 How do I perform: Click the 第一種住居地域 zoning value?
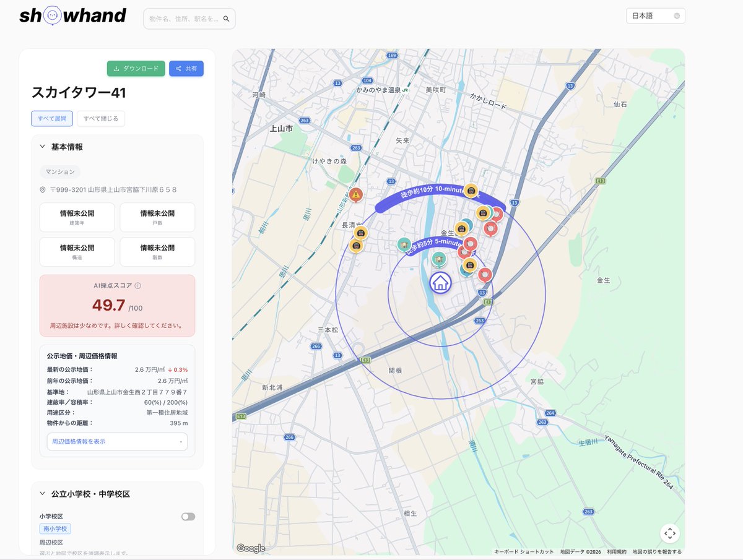pos(167,413)
